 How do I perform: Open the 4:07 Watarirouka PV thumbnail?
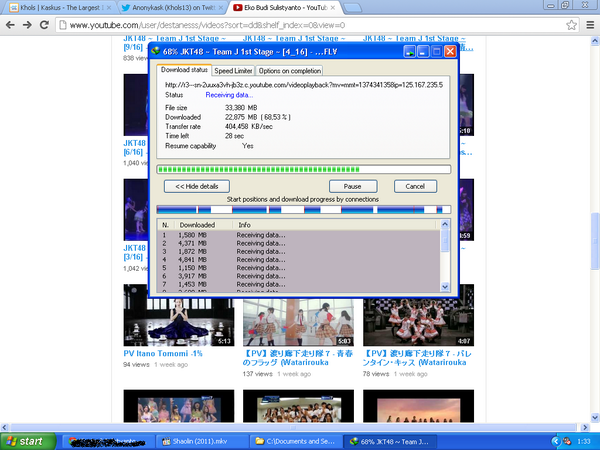point(418,321)
